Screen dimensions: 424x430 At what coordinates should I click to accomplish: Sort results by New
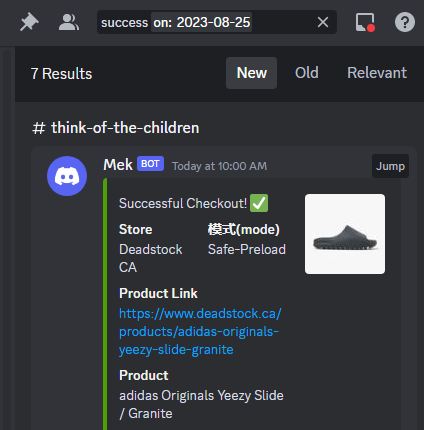[x=251, y=73]
